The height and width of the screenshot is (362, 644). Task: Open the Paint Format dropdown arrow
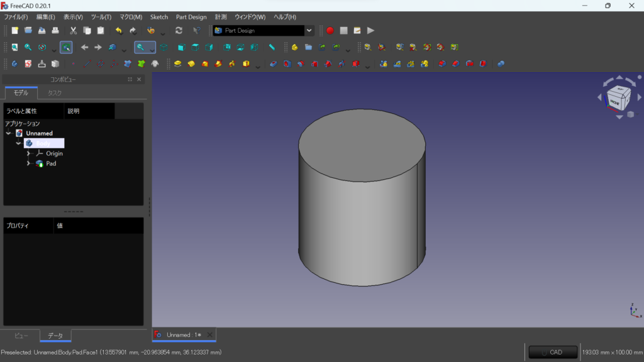[163, 33]
